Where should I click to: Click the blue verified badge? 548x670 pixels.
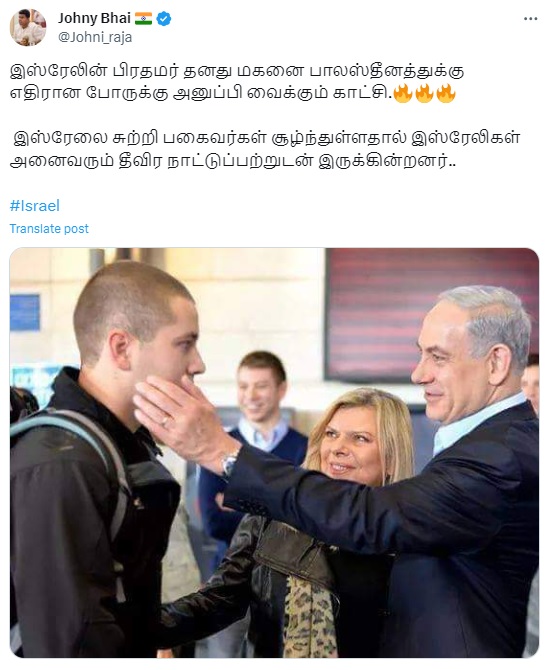click(164, 18)
